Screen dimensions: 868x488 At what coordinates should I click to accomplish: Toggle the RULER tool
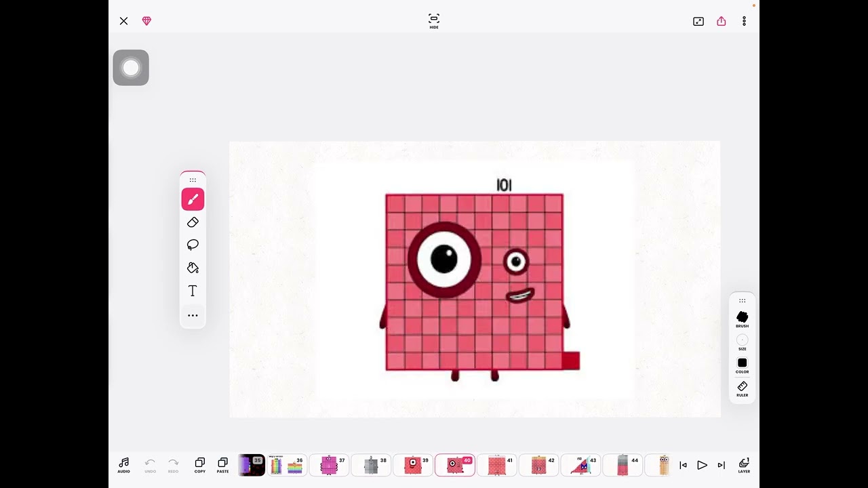(743, 388)
